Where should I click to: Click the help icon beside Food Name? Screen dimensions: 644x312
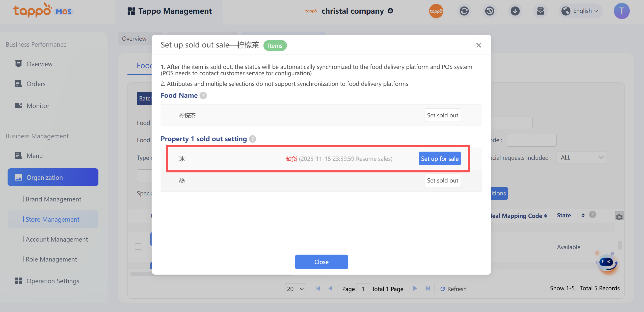click(x=203, y=95)
